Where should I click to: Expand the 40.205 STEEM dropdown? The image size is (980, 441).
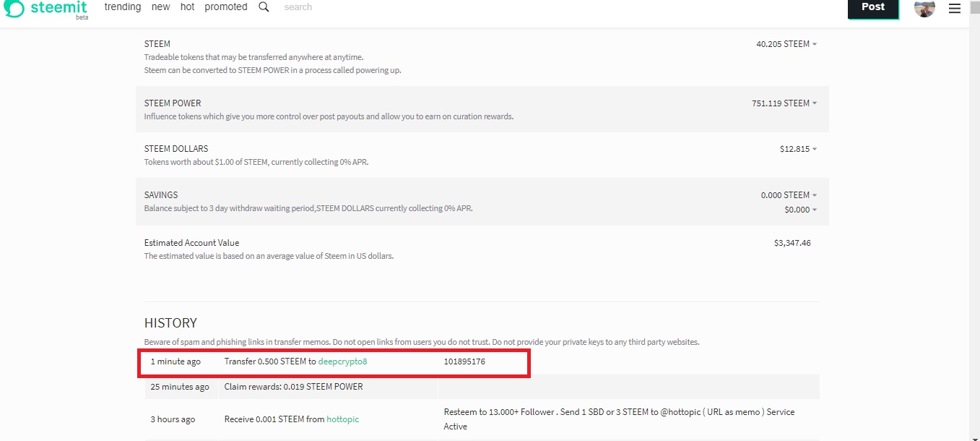tap(786, 44)
